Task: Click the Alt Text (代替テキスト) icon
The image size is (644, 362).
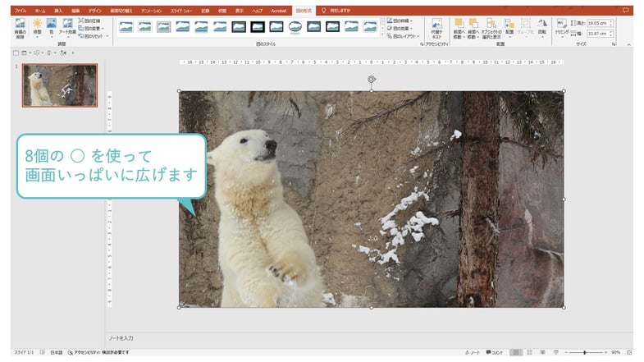Action: click(x=437, y=29)
